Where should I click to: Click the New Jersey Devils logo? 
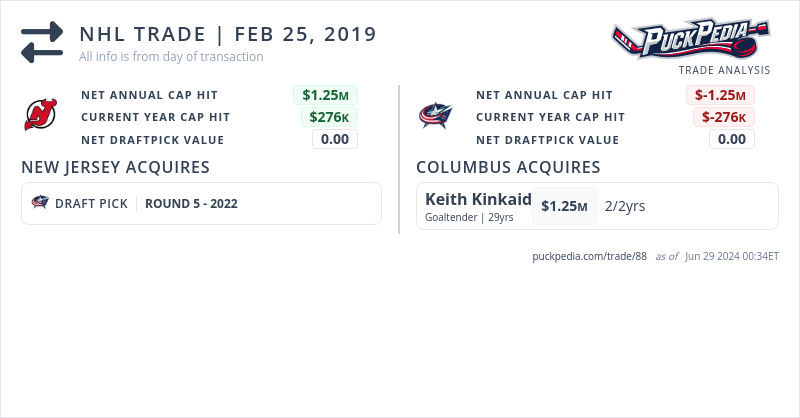point(41,116)
